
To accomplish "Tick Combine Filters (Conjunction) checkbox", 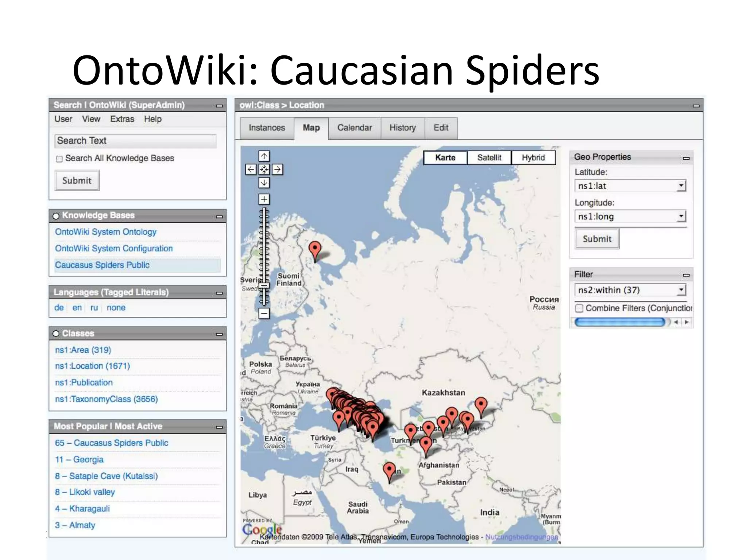I will [x=579, y=308].
